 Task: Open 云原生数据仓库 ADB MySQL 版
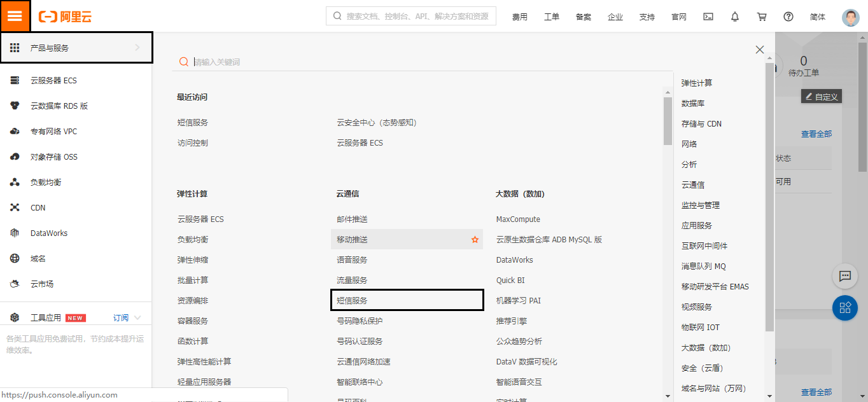[x=549, y=240]
